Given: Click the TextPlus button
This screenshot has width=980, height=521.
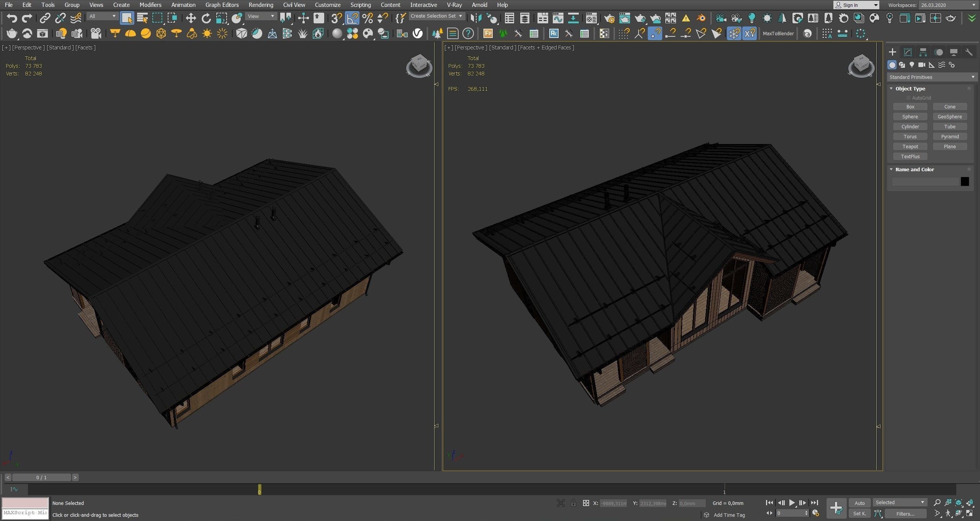Looking at the screenshot, I should 910,157.
